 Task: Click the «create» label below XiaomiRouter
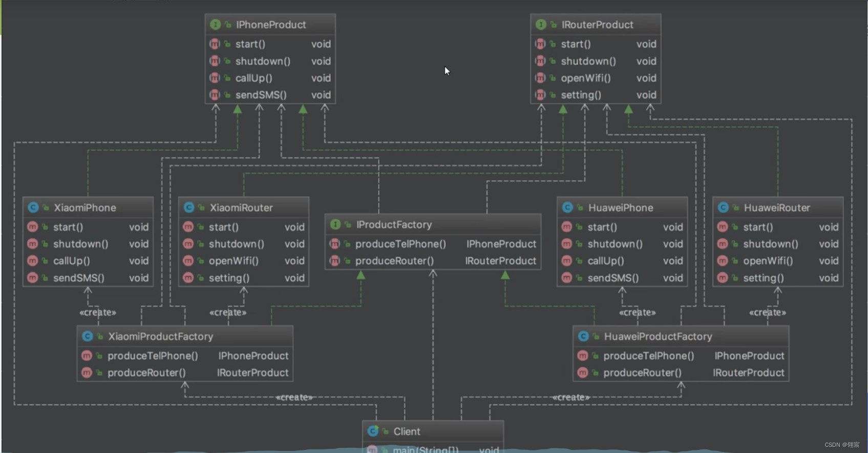click(228, 312)
